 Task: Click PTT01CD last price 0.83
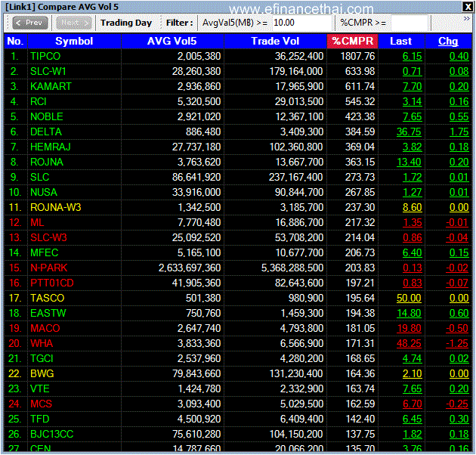(413, 283)
